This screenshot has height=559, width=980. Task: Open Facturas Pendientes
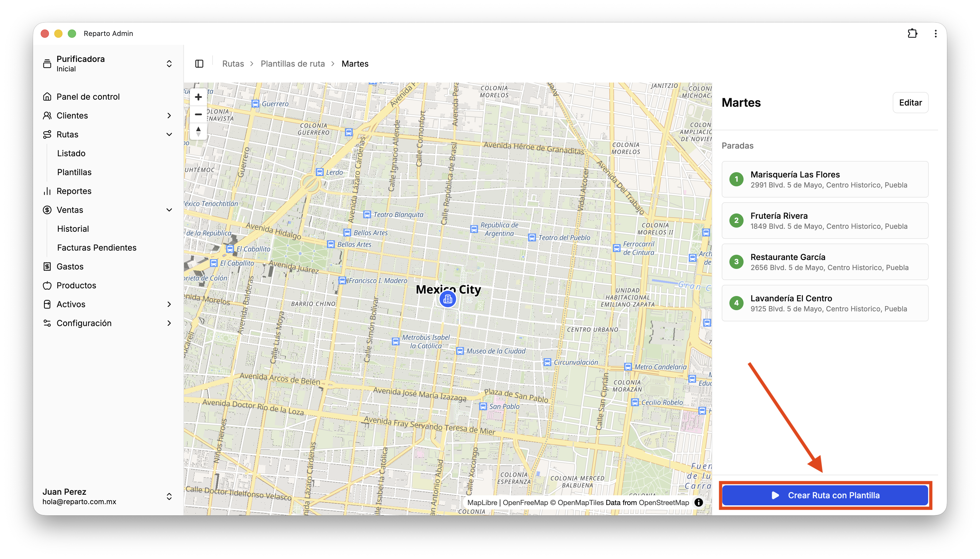(97, 248)
